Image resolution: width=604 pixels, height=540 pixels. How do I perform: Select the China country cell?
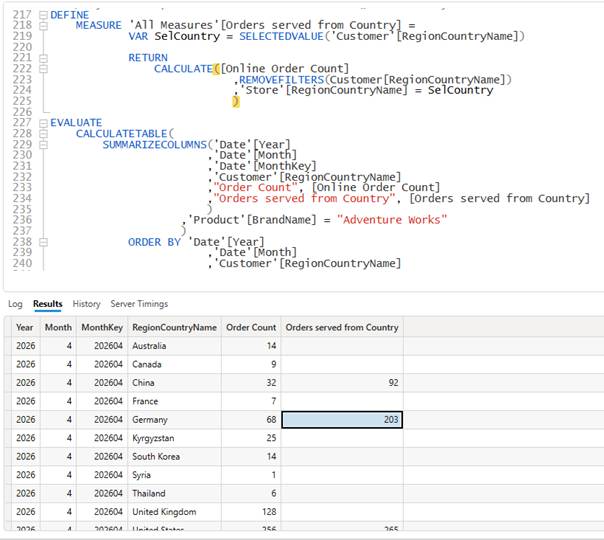pyautogui.click(x=174, y=382)
